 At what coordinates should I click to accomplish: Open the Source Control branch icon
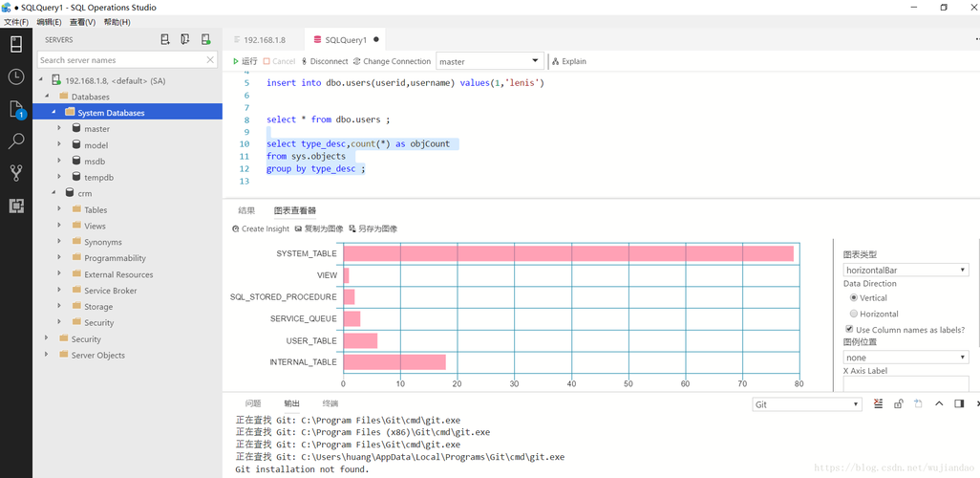[x=16, y=173]
